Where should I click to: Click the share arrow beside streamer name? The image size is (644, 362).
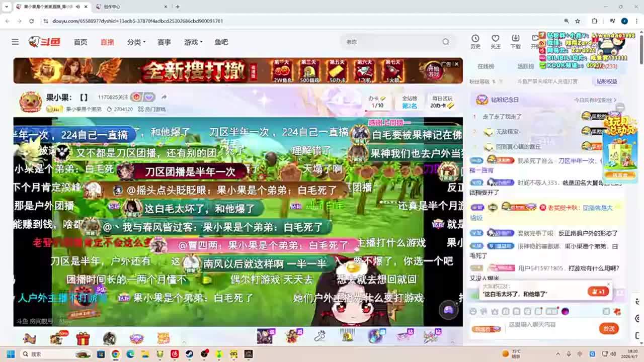[x=164, y=97]
